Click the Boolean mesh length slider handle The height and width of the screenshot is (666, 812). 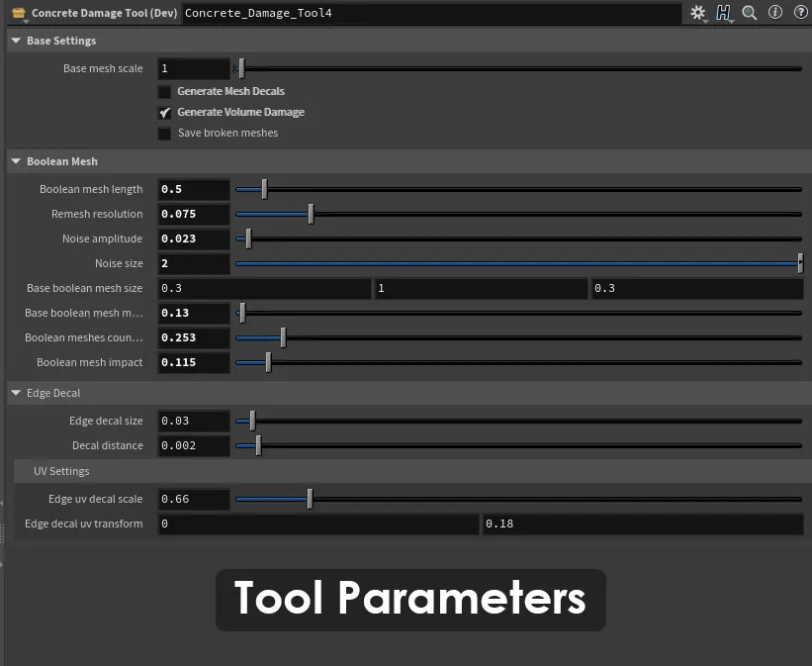click(265, 189)
